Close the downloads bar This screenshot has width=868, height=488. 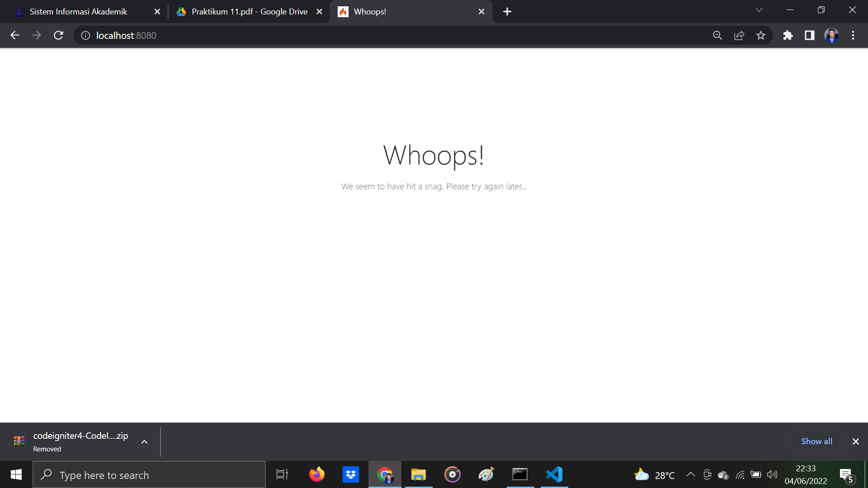coord(855,441)
